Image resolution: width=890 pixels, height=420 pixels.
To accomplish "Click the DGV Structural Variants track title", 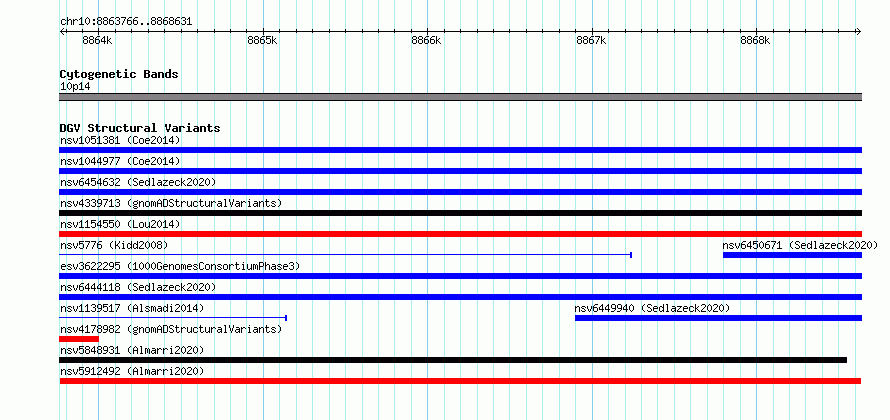I will tap(140, 128).
